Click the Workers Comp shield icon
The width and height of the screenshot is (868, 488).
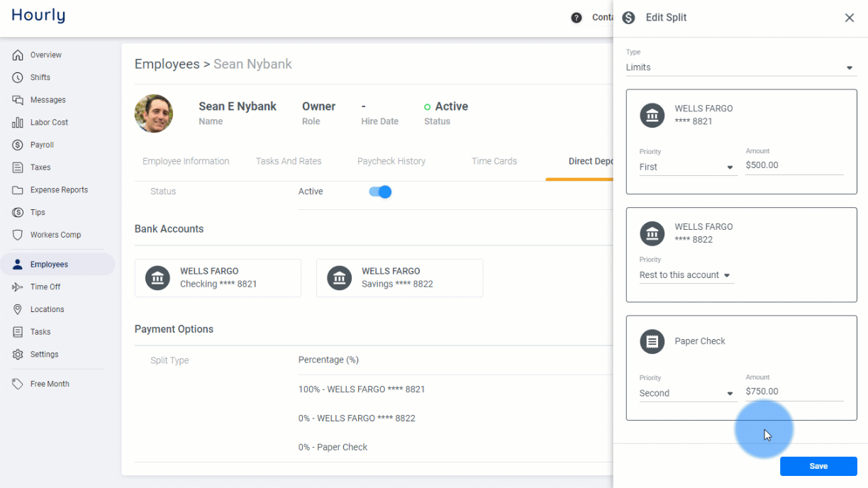(18, 235)
